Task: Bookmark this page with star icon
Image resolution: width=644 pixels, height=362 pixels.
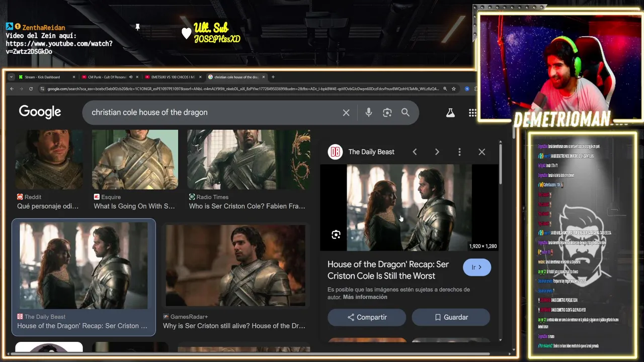Action: [454, 89]
